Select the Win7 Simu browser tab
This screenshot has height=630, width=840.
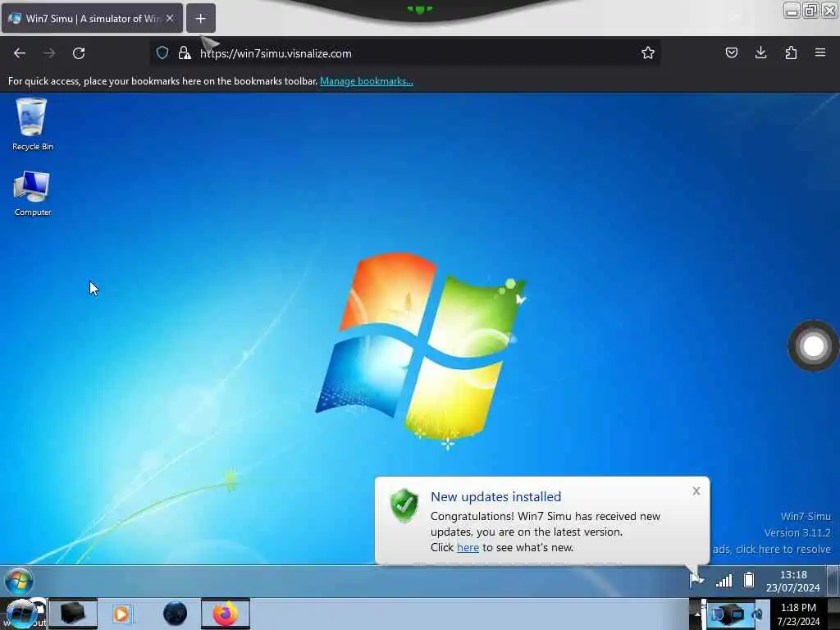[x=92, y=18]
